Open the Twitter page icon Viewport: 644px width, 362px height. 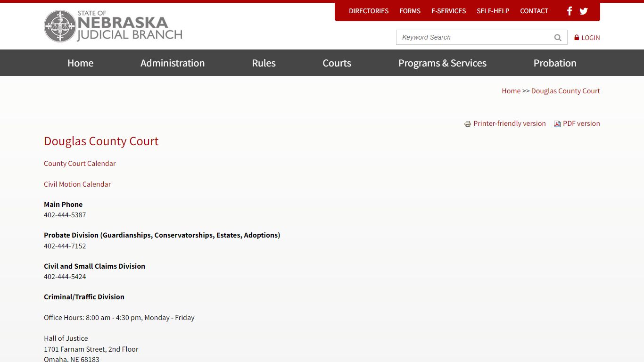(584, 11)
